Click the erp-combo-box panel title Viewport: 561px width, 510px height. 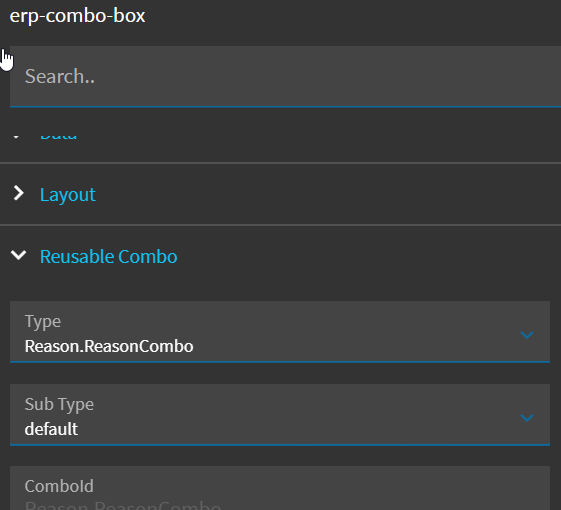coord(77,16)
